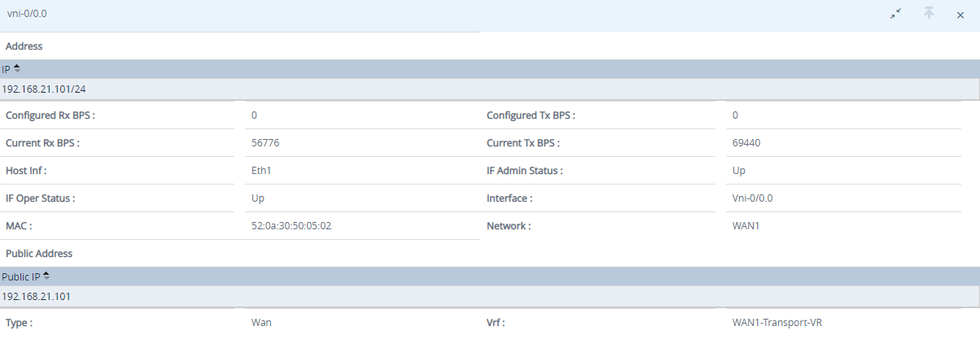Sort the IP column using its arrows
This screenshot has width=980, height=348.
(17, 69)
